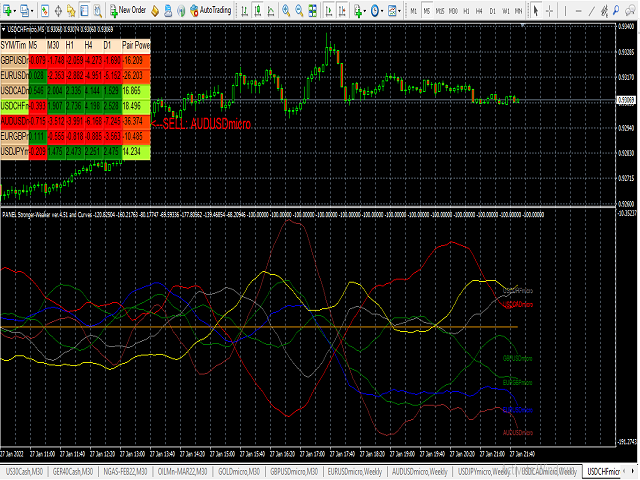The height and width of the screenshot is (480, 640).
Task: Click the AUDUSD row label in panel
Action: [x=15, y=121]
